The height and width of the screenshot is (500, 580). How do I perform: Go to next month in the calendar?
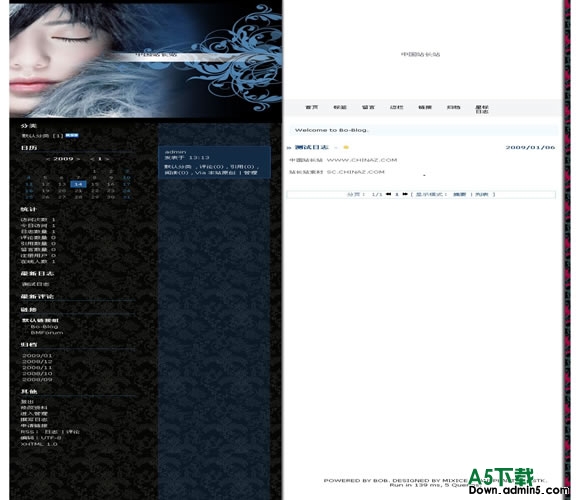click(107, 159)
